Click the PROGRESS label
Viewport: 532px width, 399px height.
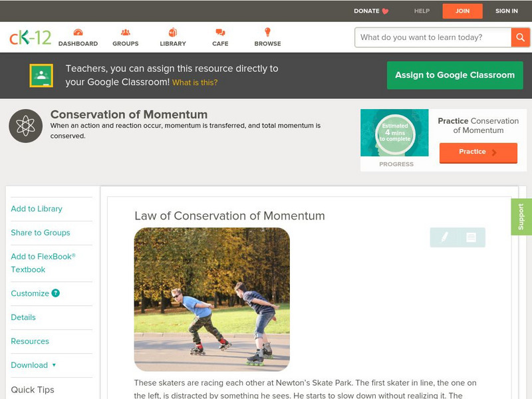tap(396, 164)
